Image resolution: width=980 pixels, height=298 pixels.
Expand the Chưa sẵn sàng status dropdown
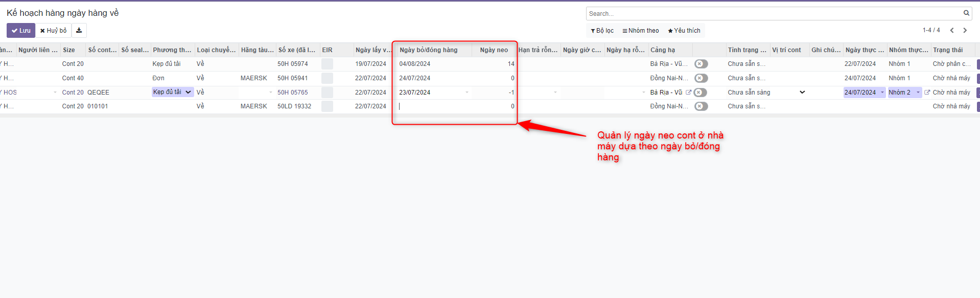point(802,93)
